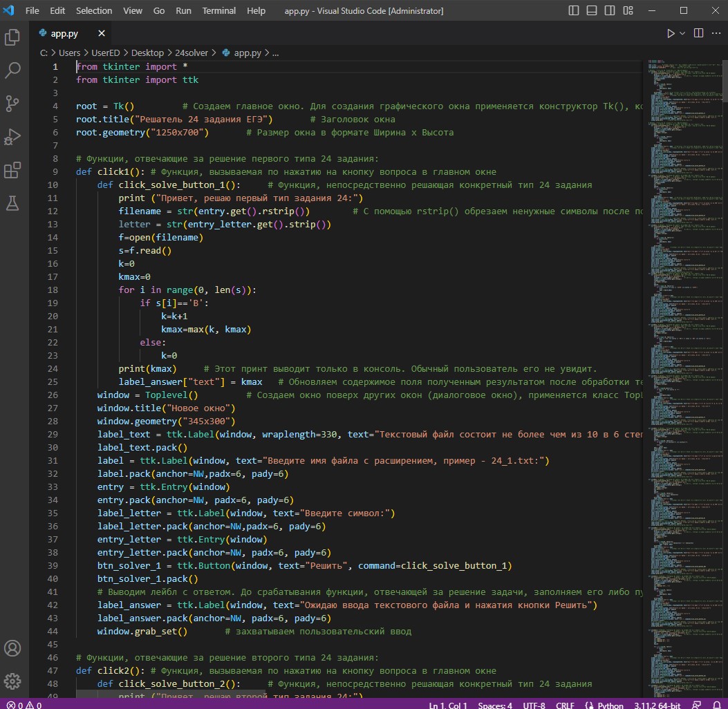Open the Terminal menu

[x=218, y=10]
